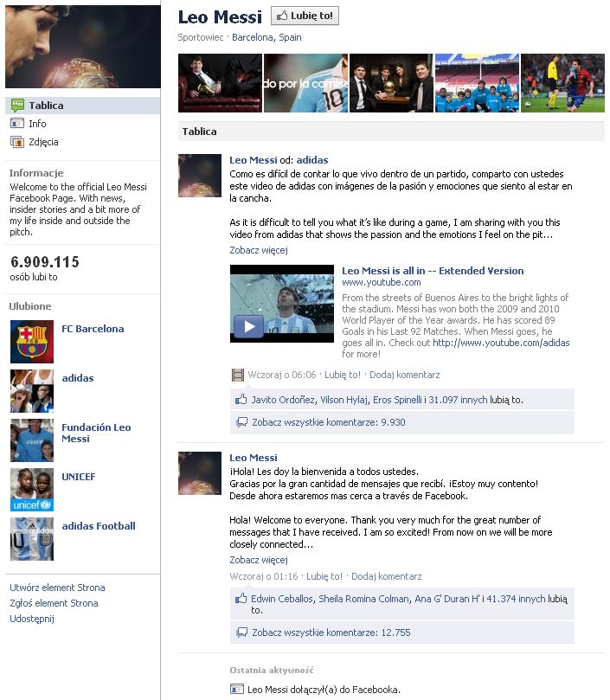Click Zgłoś element Strona link
Image resolution: width=610 pixels, height=700 pixels.
click(54, 603)
